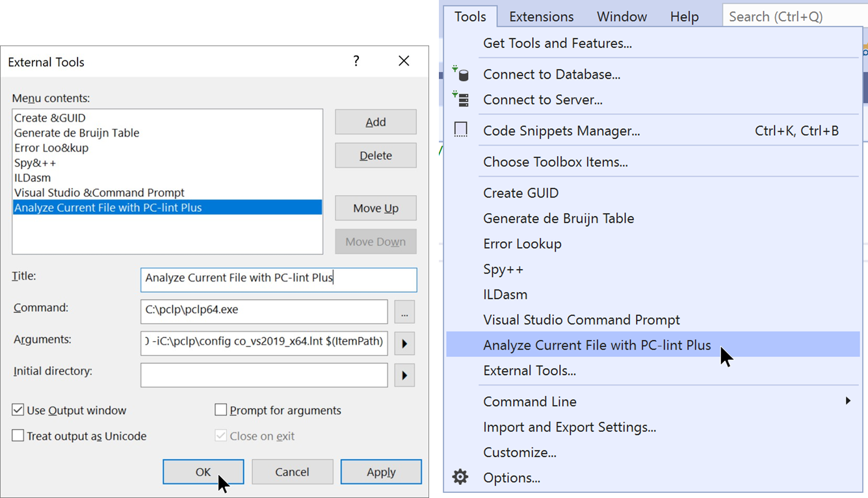
Task: Select Analyze Current File with PC-lint Plus menu item
Action: (597, 345)
